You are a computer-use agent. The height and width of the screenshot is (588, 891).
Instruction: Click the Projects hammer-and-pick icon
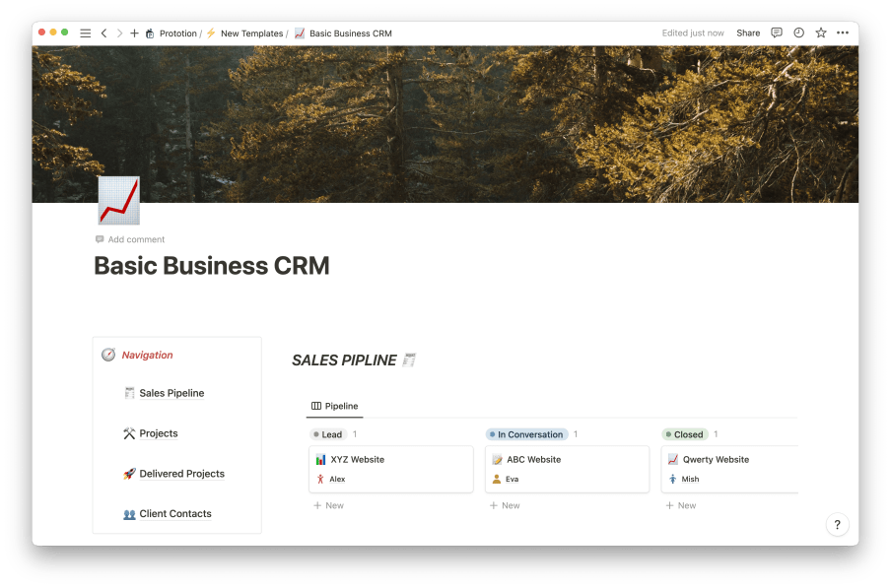pyautogui.click(x=129, y=433)
